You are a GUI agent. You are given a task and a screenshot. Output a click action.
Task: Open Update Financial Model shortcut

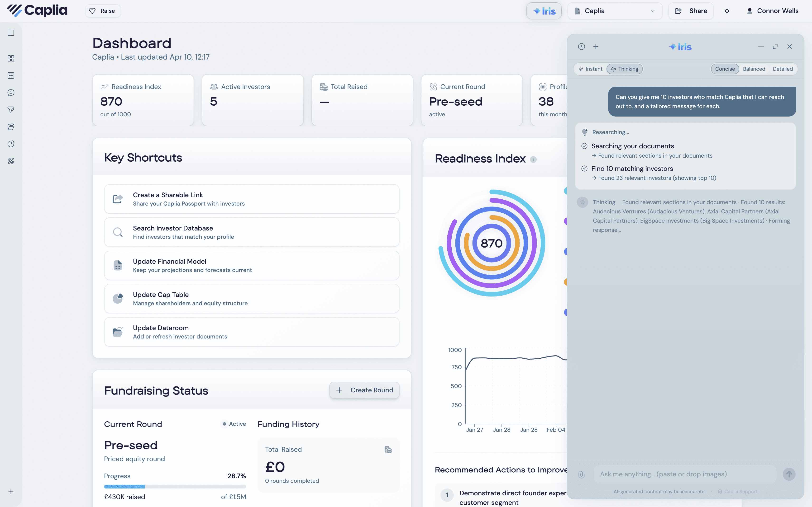pyautogui.click(x=252, y=265)
